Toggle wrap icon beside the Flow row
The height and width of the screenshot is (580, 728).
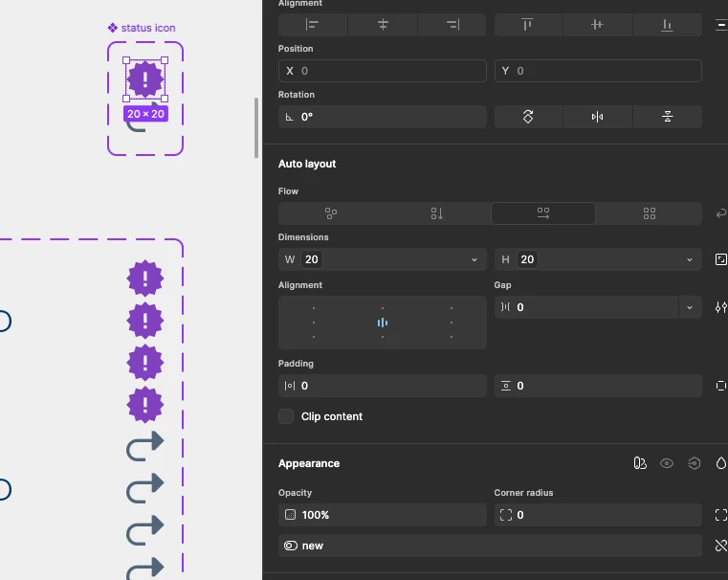pyautogui.click(x=721, y=213)
